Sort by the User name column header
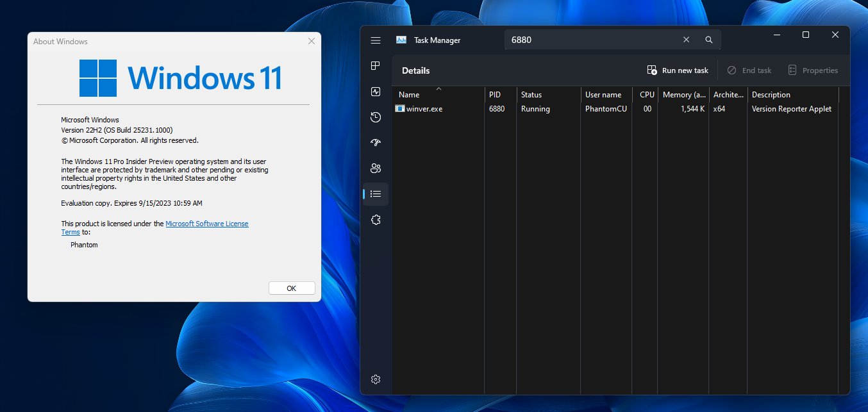868x412 pixels. tap(606, 94)
